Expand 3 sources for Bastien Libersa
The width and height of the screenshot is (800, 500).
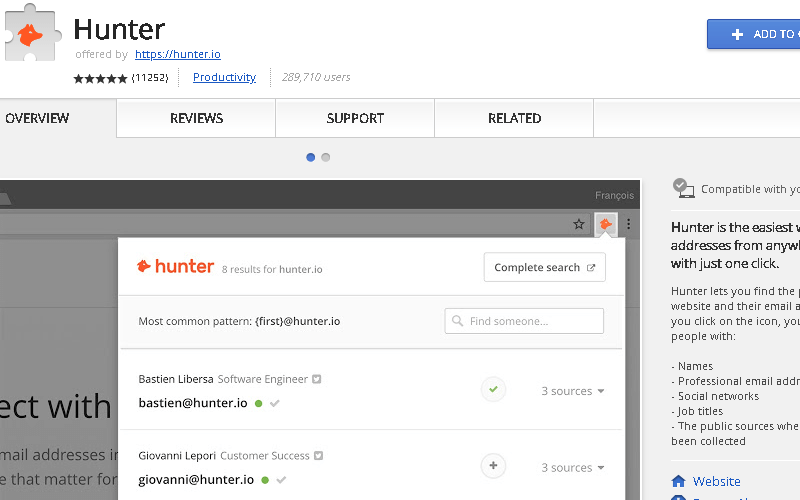point(573,391)
